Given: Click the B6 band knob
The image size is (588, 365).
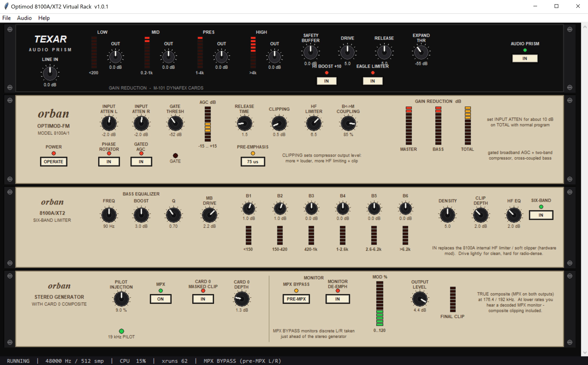Looking at the screenshot, I should (x=405, y=208).
